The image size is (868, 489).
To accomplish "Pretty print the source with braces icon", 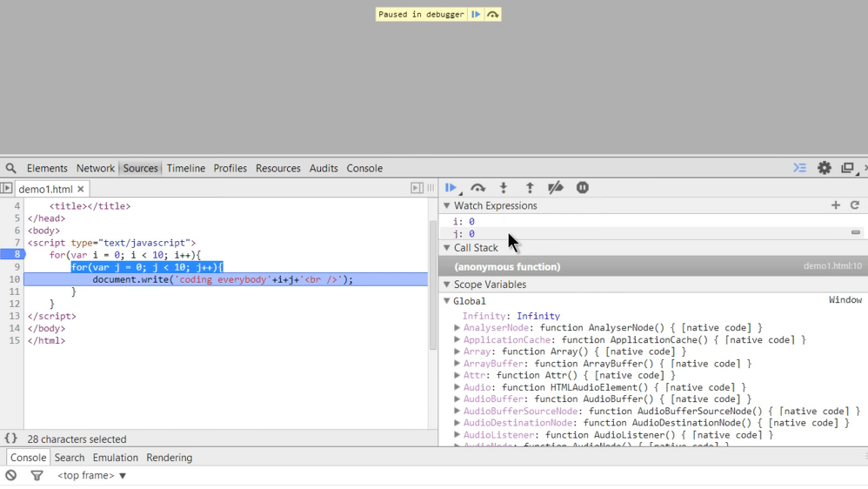I will coord(11,439).
